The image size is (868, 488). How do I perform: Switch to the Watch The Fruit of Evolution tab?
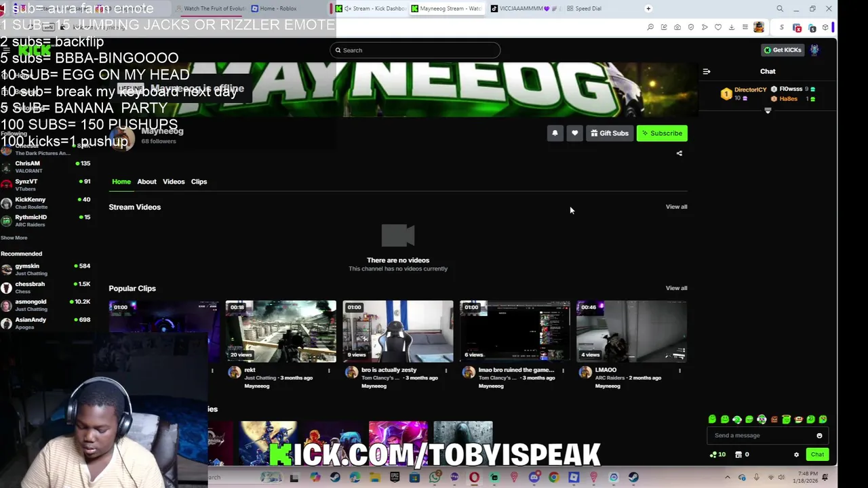[209, 9]
